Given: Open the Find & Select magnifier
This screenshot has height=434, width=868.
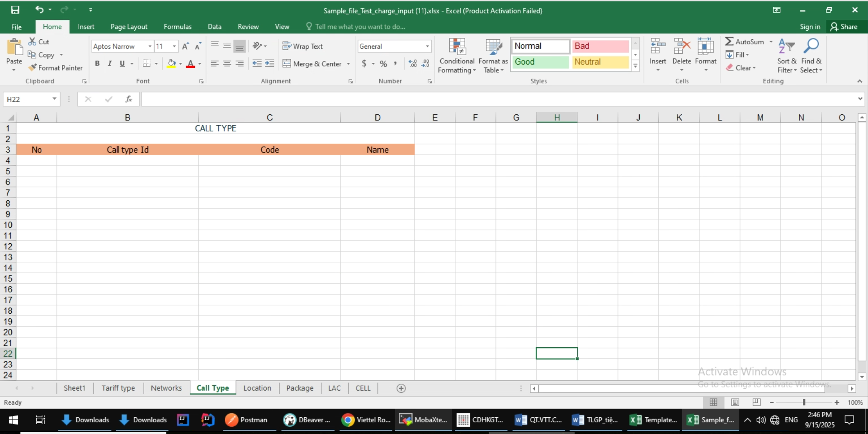Looking at the screenshot, I should coord(811,47).
